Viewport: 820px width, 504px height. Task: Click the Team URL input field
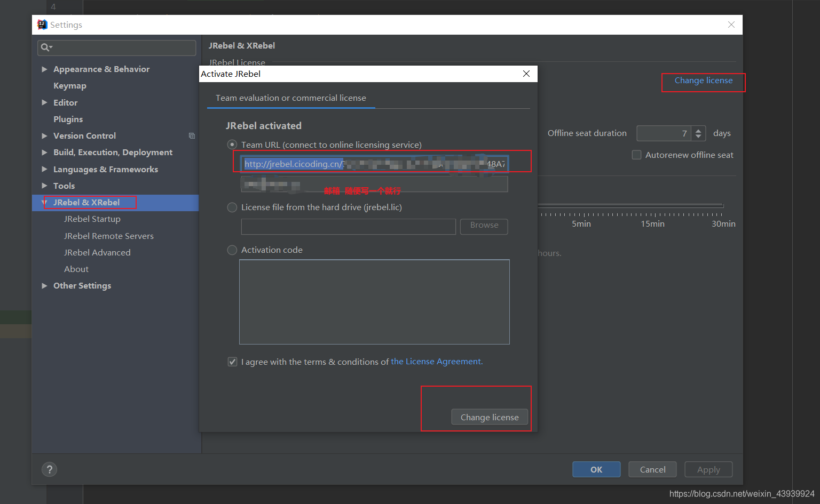tap(374, 164)
